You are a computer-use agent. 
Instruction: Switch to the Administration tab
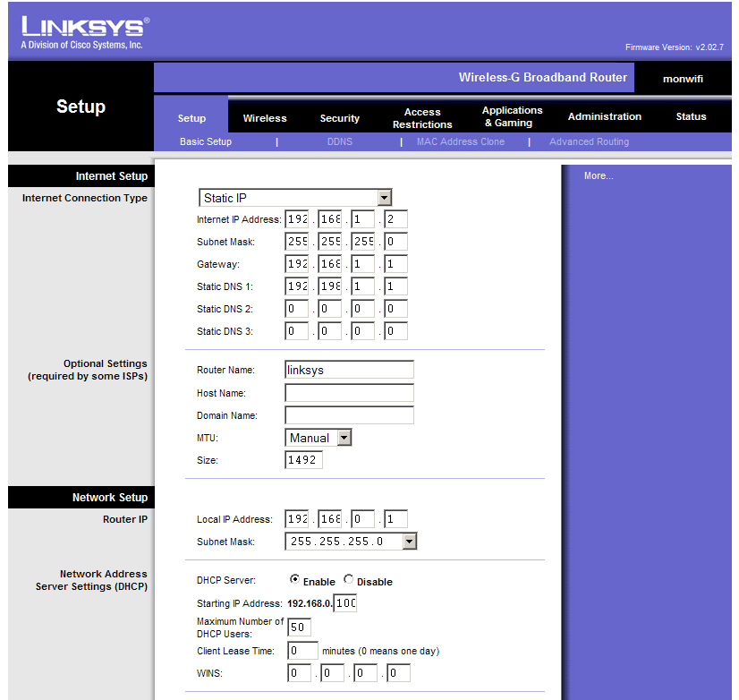click(x=604, y=117)
